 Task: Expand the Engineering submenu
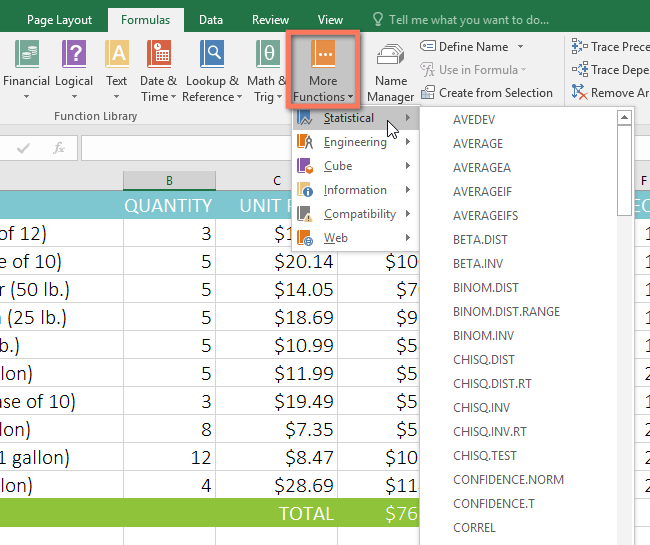[355, 142]
